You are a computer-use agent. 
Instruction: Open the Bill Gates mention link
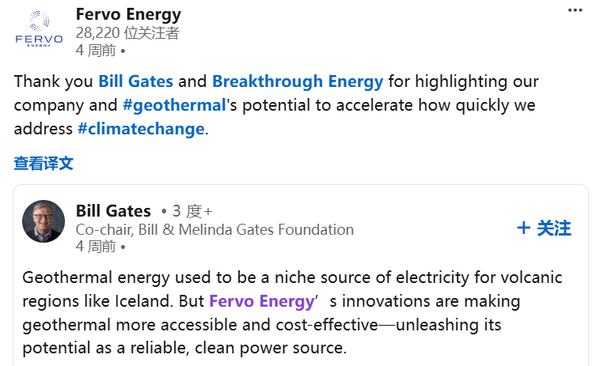pos(136,82)
